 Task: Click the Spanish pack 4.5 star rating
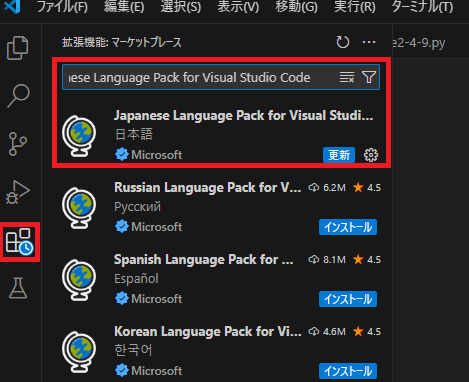click(x=367, y=260)
